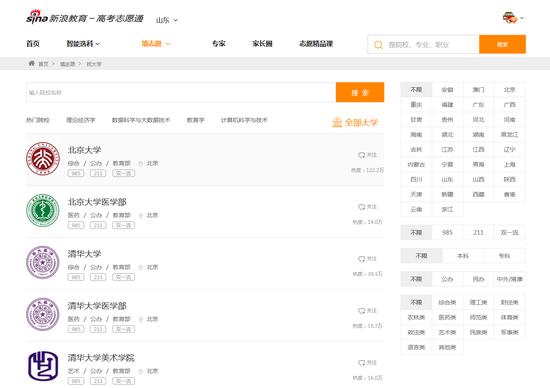
Task: Filter by school type 综合类
Action: pyautogui.click(x=447, y=302)
